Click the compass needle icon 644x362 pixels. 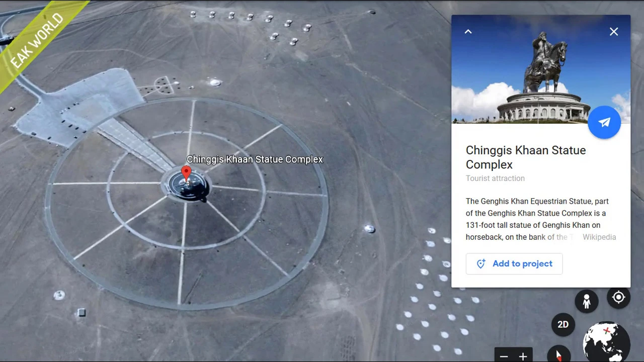pyautogui.click(x=558, y=354)
